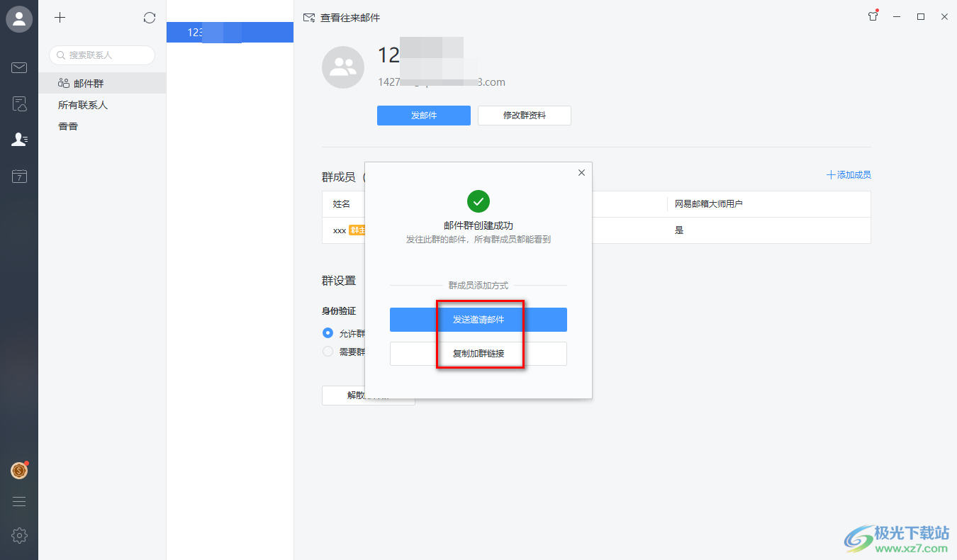Viewport: 957px width, 560px height.
Task: Open 查看往来邮件 link
Action: 342,18
